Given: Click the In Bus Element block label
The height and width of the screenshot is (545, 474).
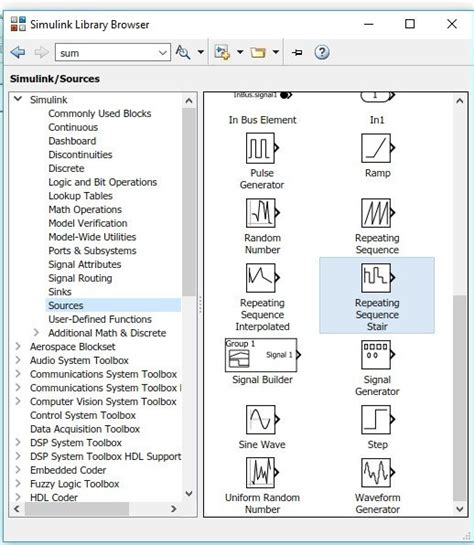Looking at the screenshot, I should click(x=262, y=120).
